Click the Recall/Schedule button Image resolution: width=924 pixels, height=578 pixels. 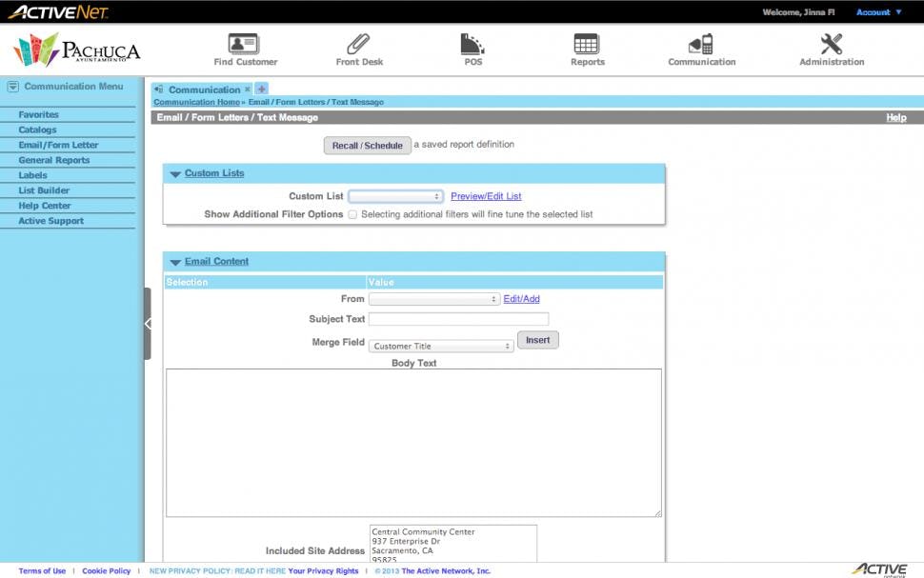click(x=368, y=145)
